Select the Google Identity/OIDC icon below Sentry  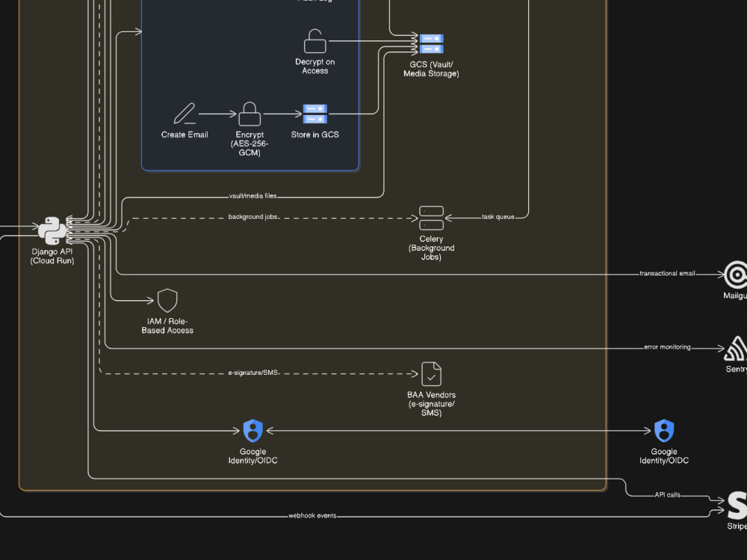(664, 431)
